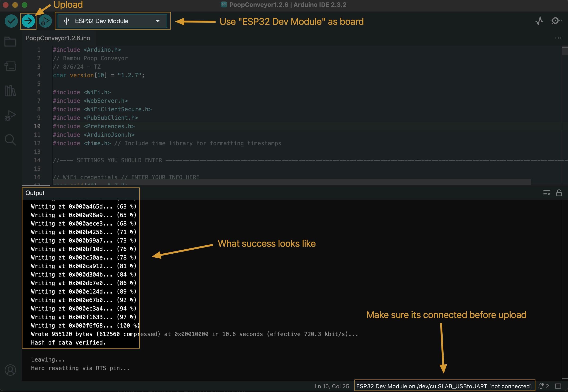Click the #include <WiFi.h> line

[82, 92]
